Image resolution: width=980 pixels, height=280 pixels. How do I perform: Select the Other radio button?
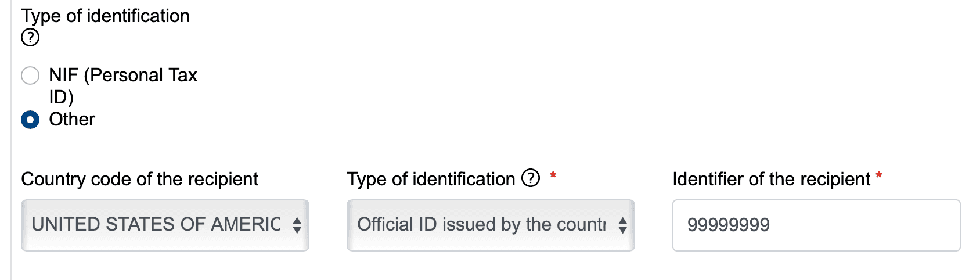[x=30, y=120]
